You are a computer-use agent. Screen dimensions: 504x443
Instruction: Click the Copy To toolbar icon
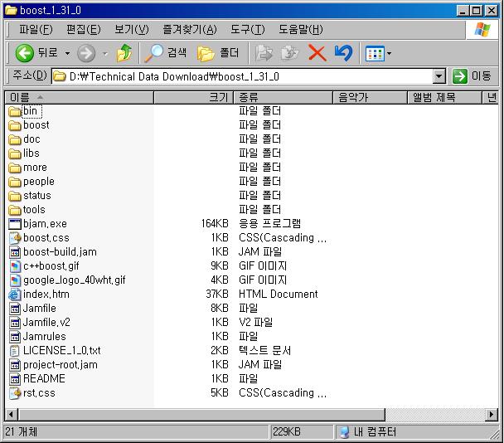pos(289,53)
